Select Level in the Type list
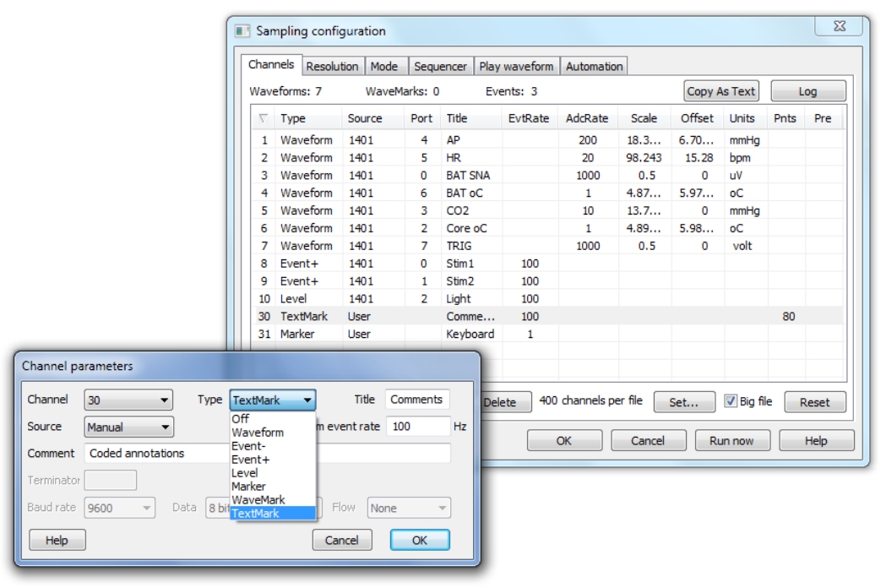Screen dimensions: 886x588 coord(272,473)
